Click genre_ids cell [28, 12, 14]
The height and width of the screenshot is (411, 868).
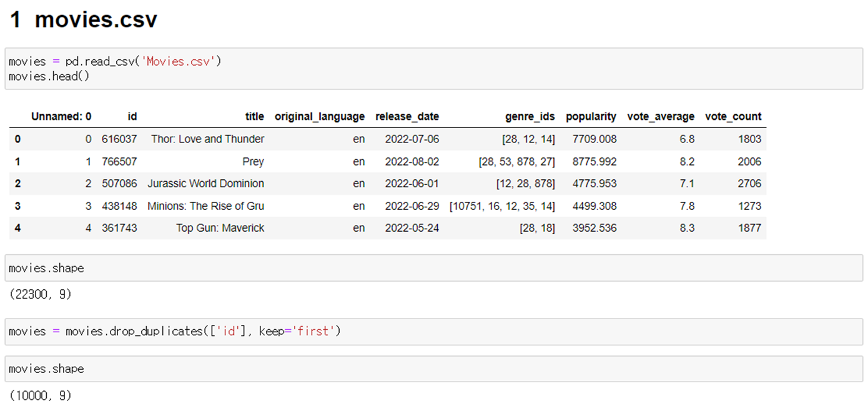(x=528, y=139)
